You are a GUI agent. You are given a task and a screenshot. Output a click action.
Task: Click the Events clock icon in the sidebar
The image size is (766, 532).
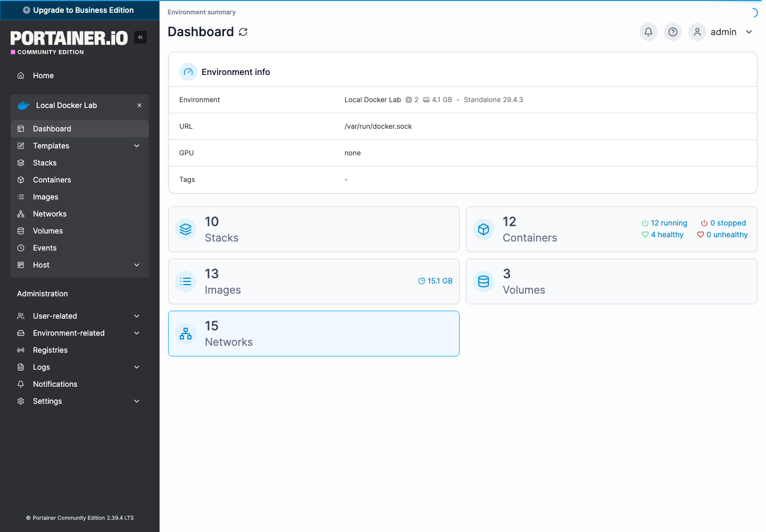tap(21, 248)
